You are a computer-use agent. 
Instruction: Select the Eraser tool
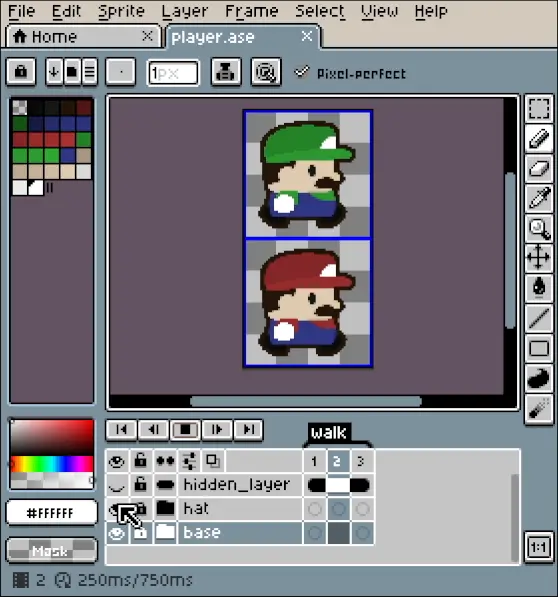point(539,168)
